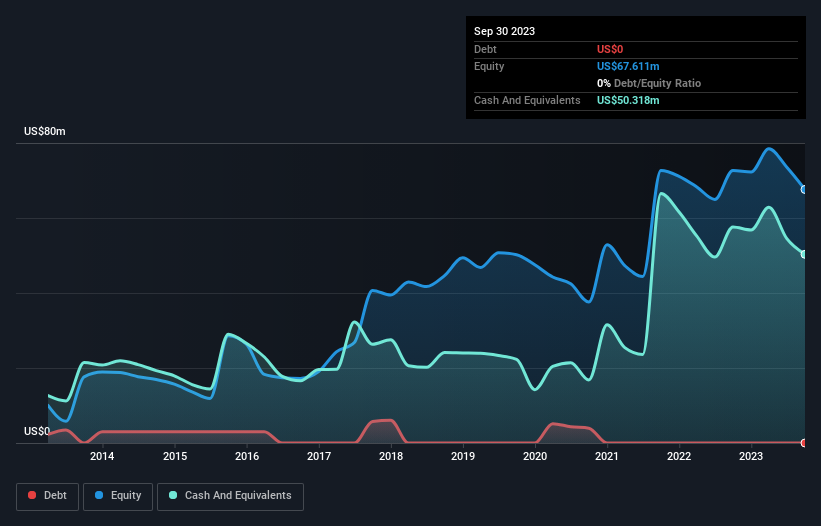The image size is (821, 526).
Task: Click the 2022 axis label
Action: point(679,456)
